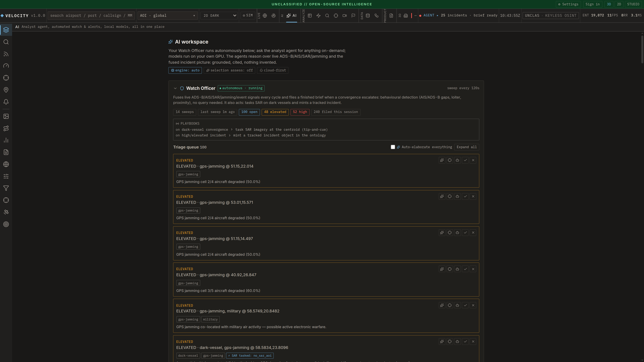
Task: Send 51.15,14.497 incident to the agent robot
Action: click(458, 233)
